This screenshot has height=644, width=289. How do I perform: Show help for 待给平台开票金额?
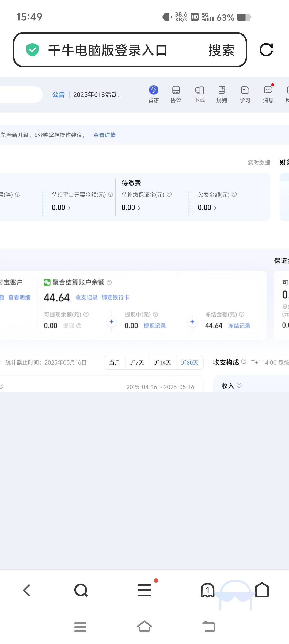(x=111, y=194)
